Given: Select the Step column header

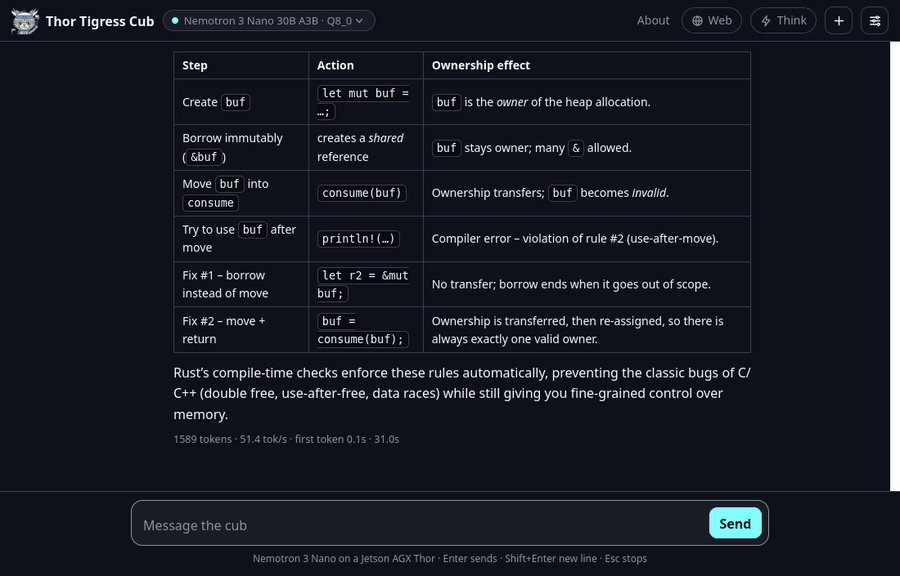Looking at the screenshot, I should [x=241, y=65].
